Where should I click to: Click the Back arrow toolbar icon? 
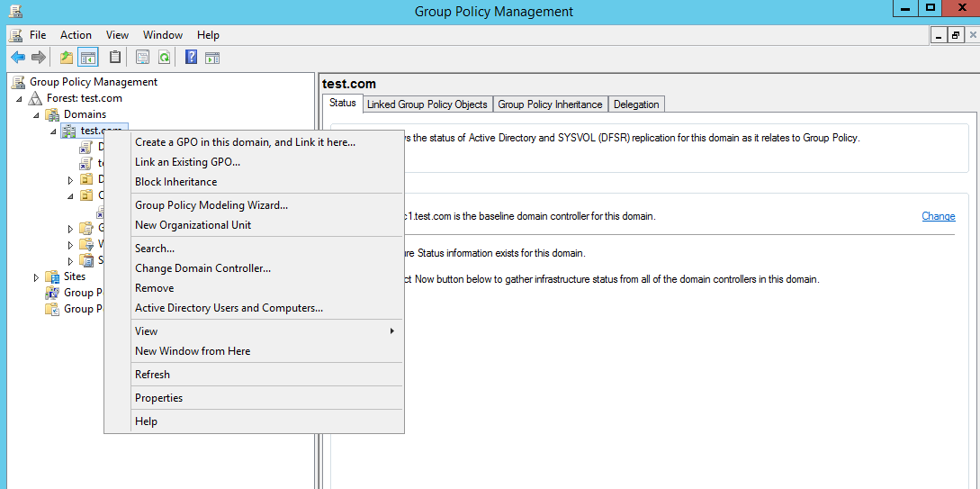[x=18, y=58]
